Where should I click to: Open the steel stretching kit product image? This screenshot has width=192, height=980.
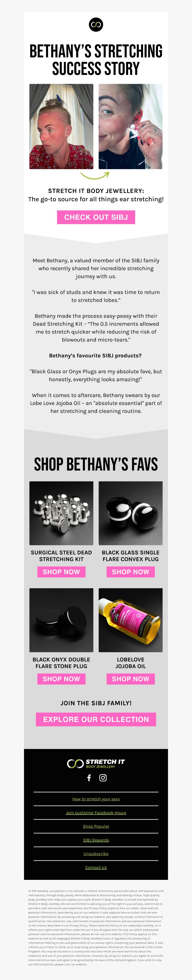[x=61, y=513]
